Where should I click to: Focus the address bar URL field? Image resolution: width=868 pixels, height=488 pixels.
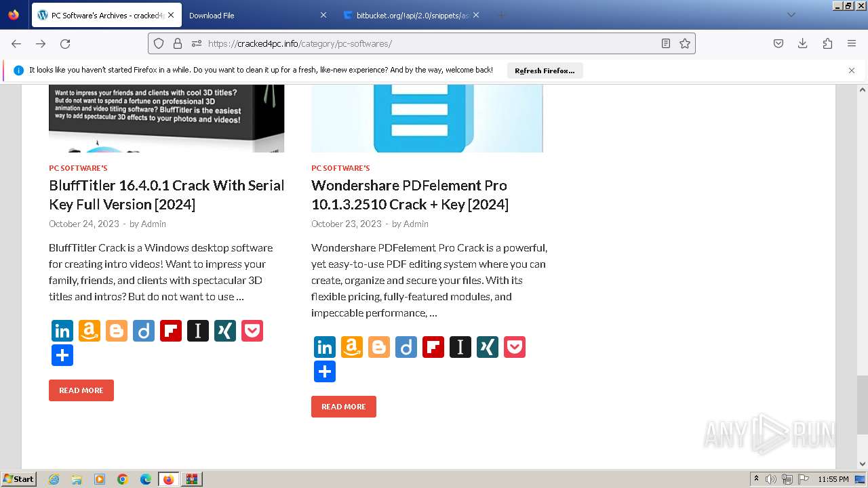click(x=431, y=43)
